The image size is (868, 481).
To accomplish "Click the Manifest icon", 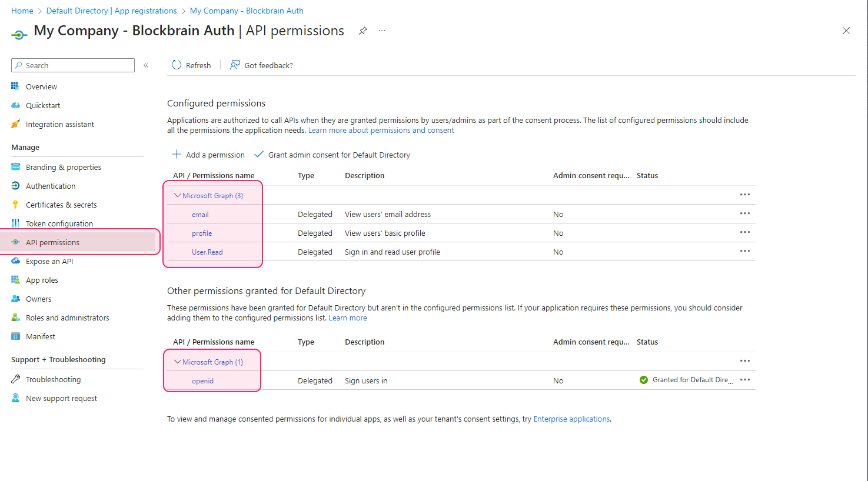I will (15, 336).
